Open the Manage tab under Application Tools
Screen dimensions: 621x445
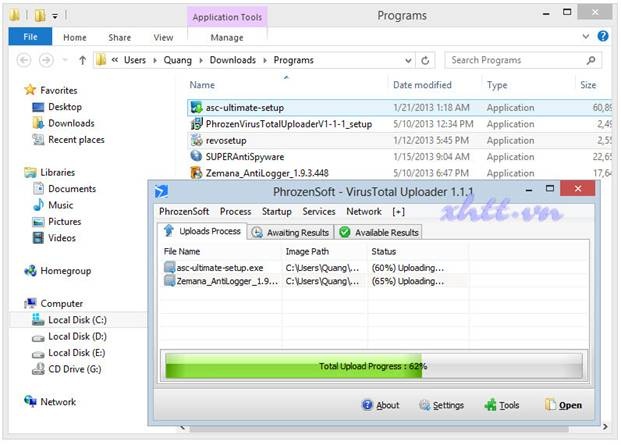(x=227, y=38)
